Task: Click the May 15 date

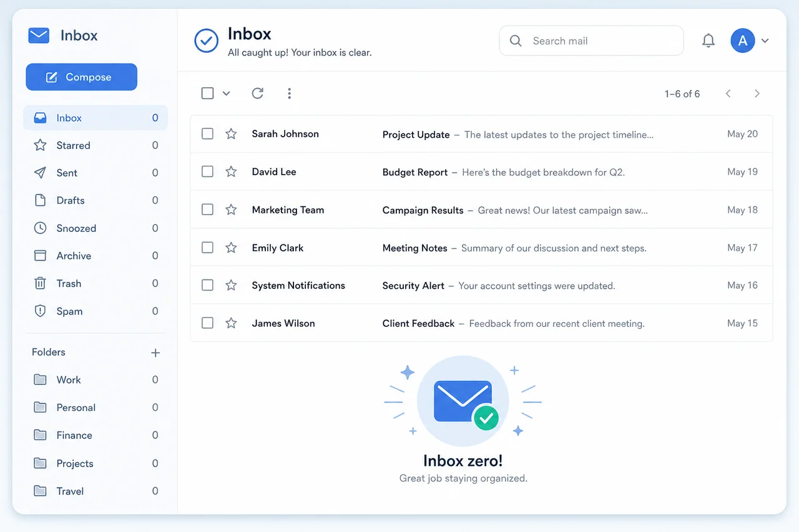Action: tap(742, 323)
